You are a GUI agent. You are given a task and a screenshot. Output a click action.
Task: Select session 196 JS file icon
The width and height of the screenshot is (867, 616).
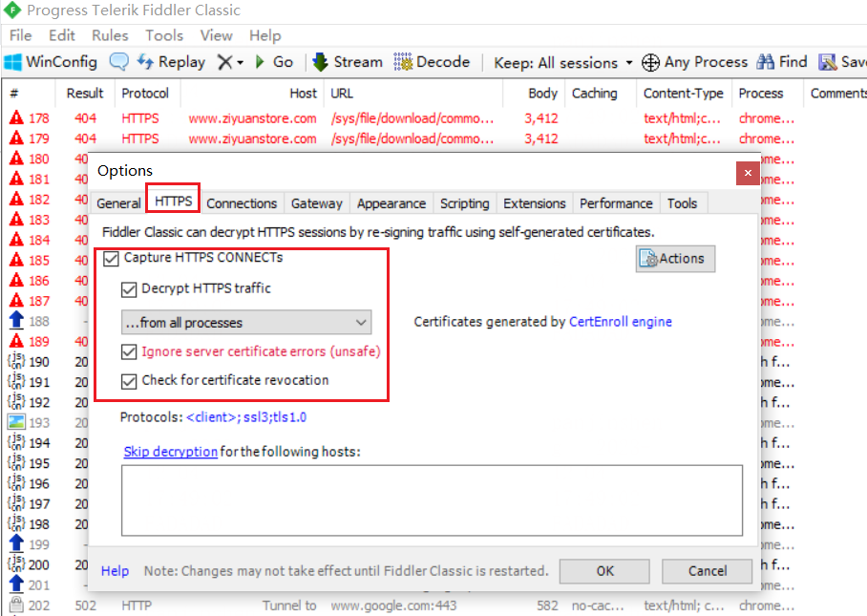[x=16, y=483]
